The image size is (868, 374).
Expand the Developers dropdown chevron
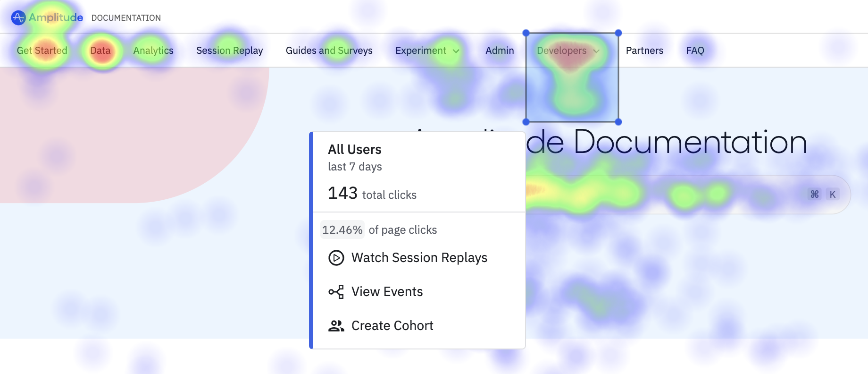tap(596, 51)
